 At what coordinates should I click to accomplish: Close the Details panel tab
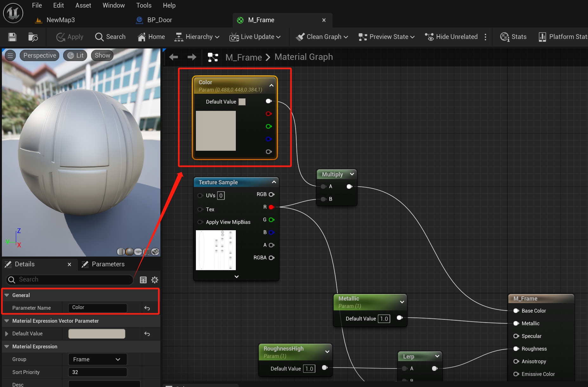[69, 264]
